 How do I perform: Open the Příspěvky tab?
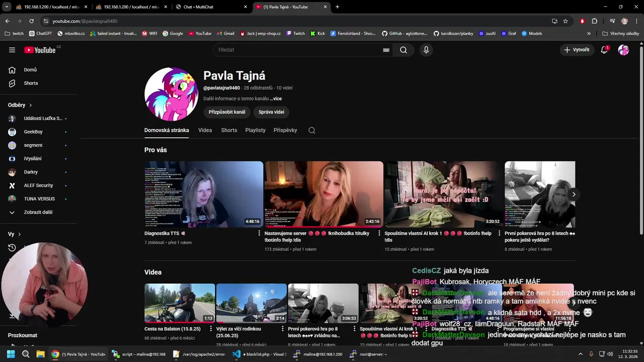tap(285, 130)
